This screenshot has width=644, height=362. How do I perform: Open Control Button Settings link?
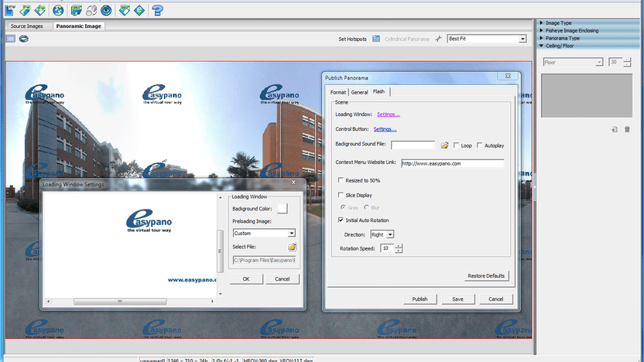coord(385,129)
